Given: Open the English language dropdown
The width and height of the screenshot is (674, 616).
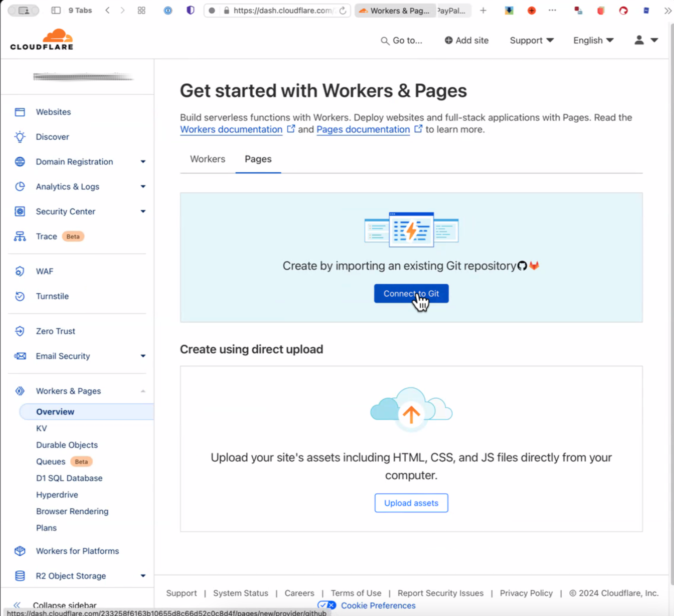Looking at the screenshot, I should click(x=593, y=40).
